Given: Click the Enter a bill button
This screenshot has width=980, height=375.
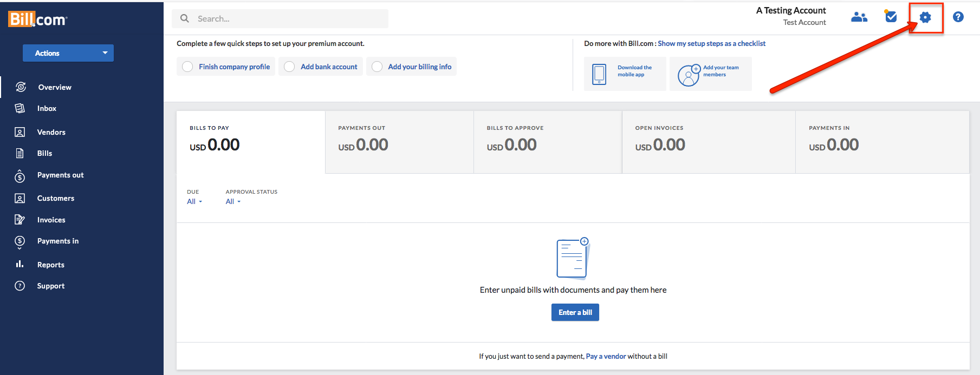Looking at the screenshot, I should coord(575,312).
